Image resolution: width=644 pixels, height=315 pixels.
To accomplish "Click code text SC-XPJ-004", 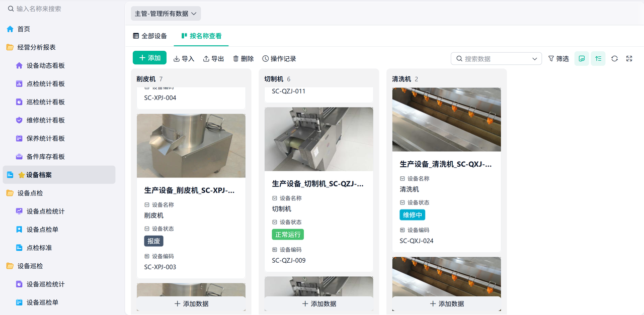I will [x=160, y=98].
